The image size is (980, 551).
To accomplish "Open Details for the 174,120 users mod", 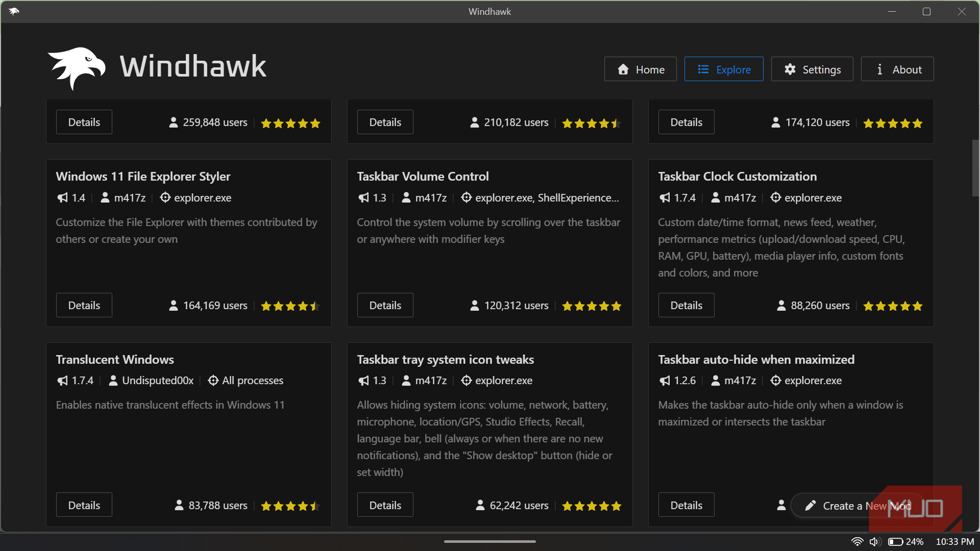I will point(687,122).
